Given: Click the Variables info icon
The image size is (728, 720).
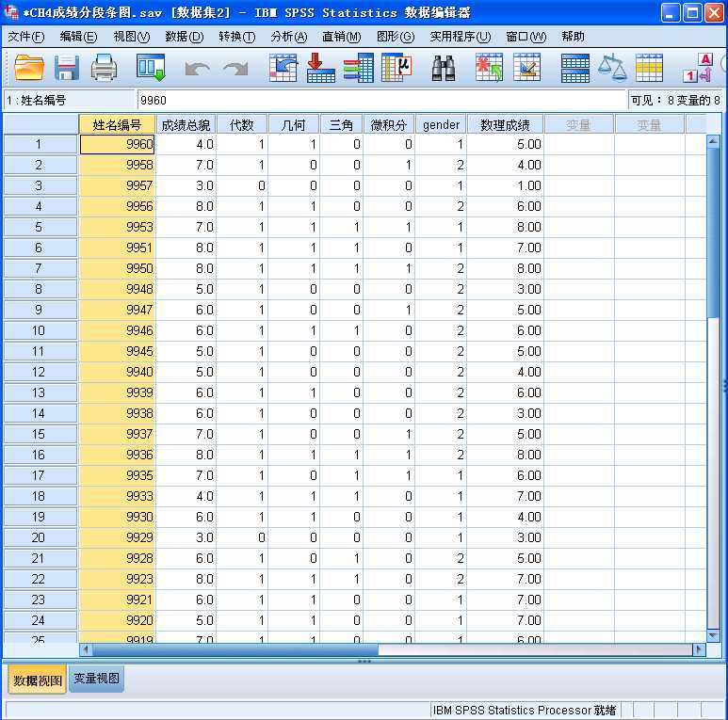Looking at the screenshot, I should (x=359, y=68).
